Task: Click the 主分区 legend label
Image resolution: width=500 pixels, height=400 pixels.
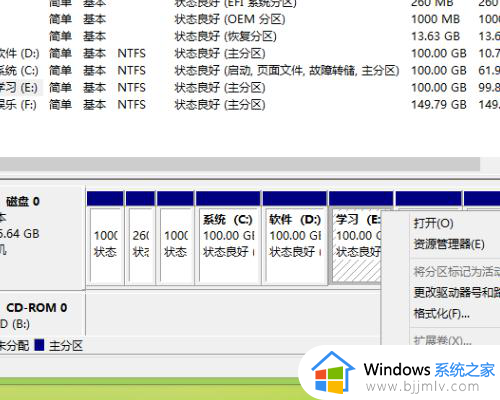Action: (x=66, y=346)
